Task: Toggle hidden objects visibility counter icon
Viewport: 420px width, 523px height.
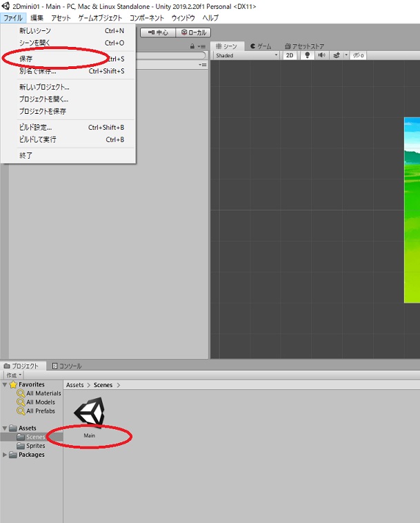Action: tap(359, 55)
